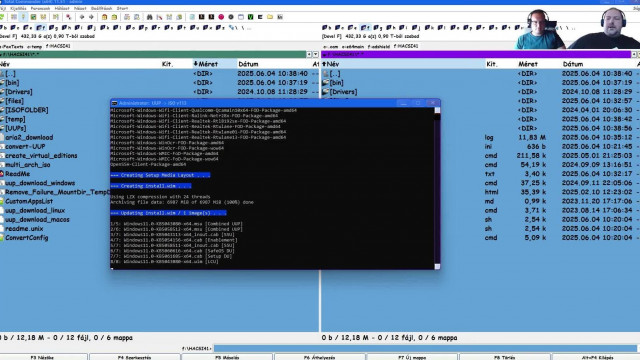Open the Hálózat menu

pyautogui.click(x=62, y=8)
